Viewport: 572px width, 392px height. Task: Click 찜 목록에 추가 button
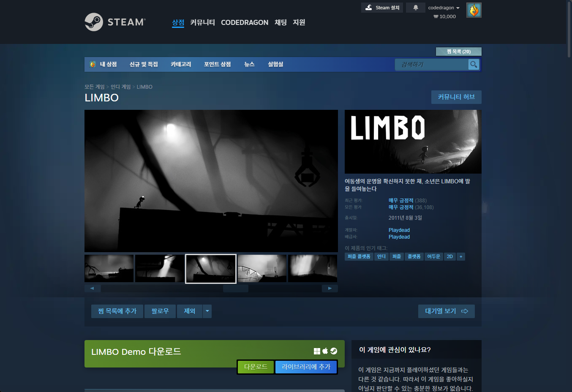(x=117, y=311)
